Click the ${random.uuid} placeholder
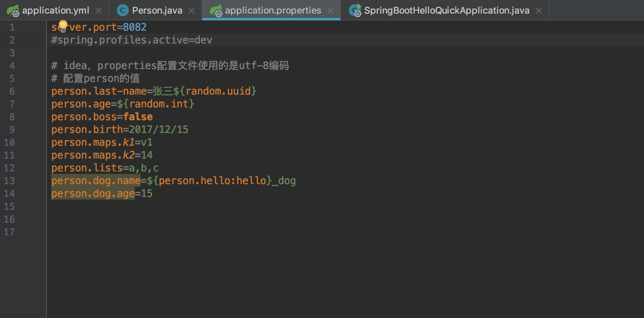The height and width of the screenshot is (318, 644). coord(215,91)
